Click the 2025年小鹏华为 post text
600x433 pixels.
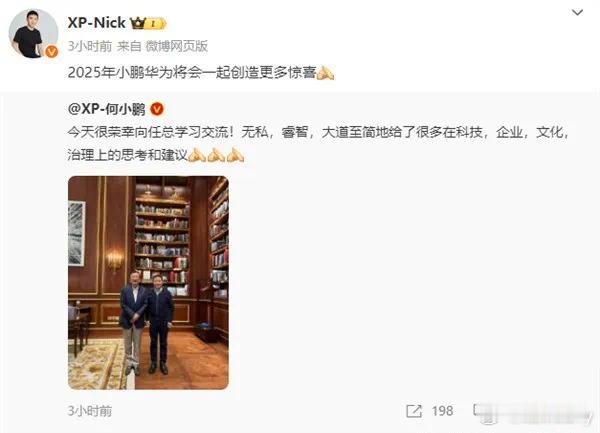click(192, 72)
